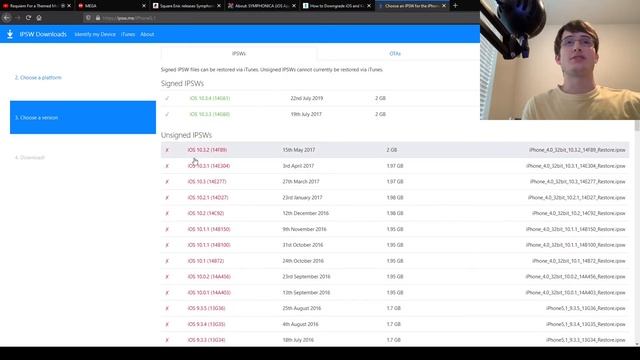This screenshot has width=640, height=360.
Task: Click the 1.98 GB size for iOS 10.2.1
Action: click(395, 198)
